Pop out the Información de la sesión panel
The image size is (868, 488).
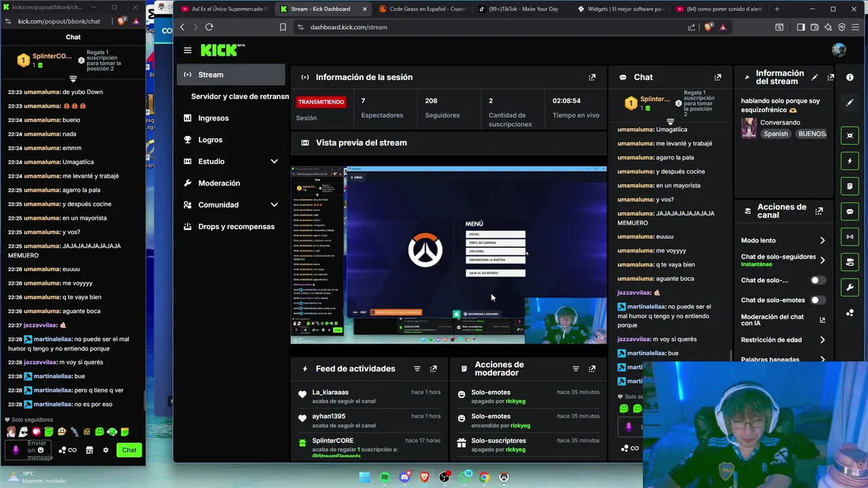click(x=592, y=77)
